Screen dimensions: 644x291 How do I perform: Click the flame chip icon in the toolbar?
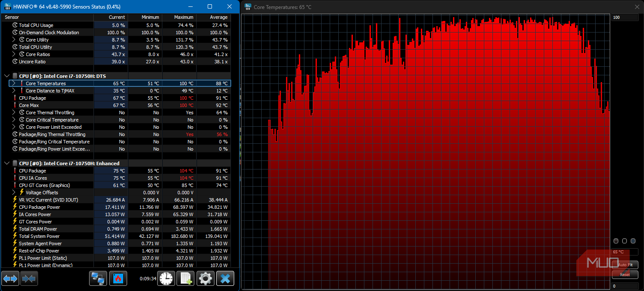click(x=118, y=279)
